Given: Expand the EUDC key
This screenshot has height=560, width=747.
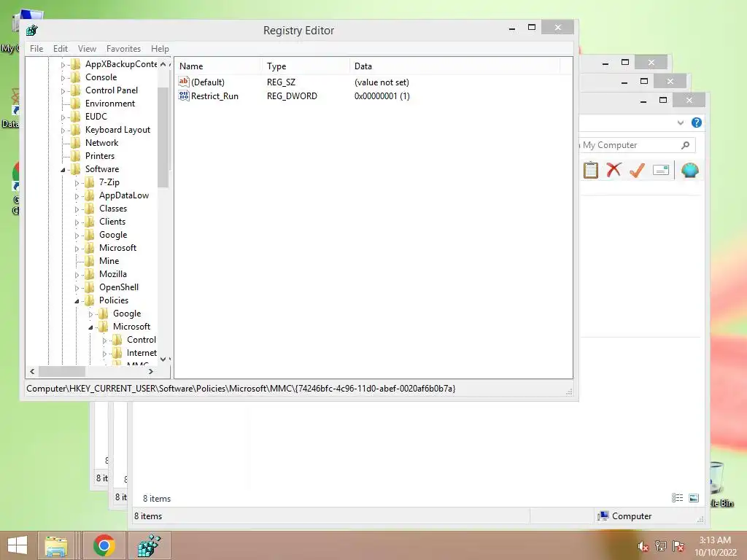Looking at the screenshot, I should pyautogui.click(x=63, y=117).
